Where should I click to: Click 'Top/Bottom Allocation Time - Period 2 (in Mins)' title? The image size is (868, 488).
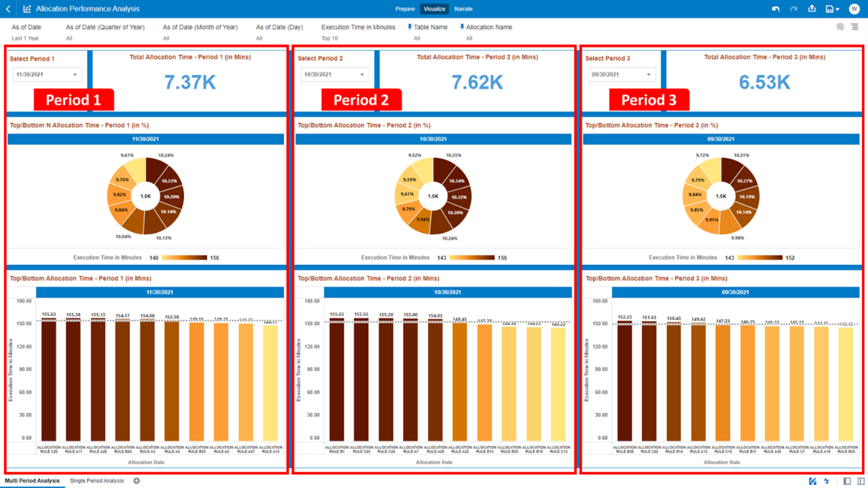click(x=368, y=278)
